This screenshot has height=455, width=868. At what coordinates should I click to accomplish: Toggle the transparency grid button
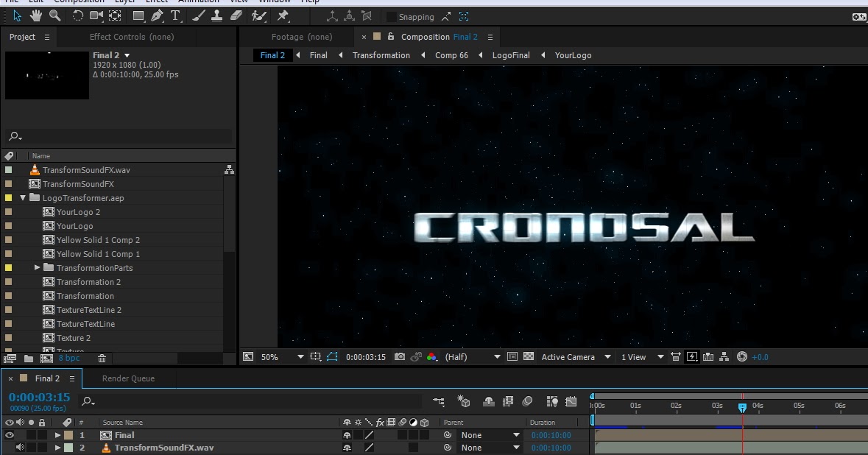[529, 357]
